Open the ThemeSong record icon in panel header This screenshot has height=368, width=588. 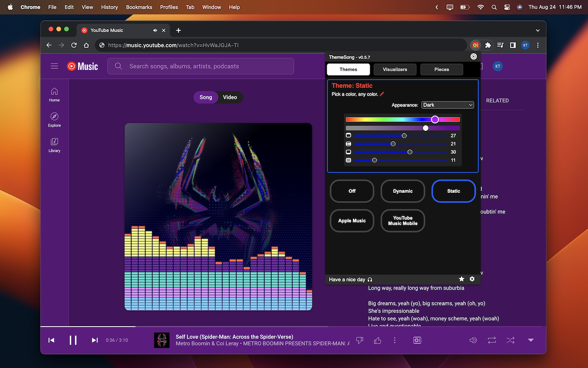pos(474,56)
